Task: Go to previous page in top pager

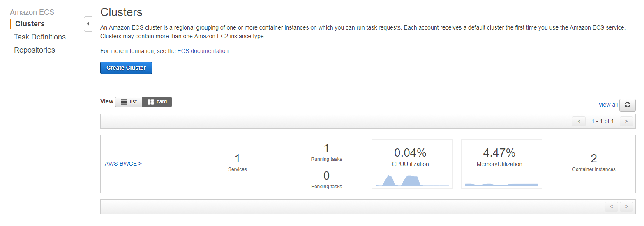Action: [x=579, y=121]
